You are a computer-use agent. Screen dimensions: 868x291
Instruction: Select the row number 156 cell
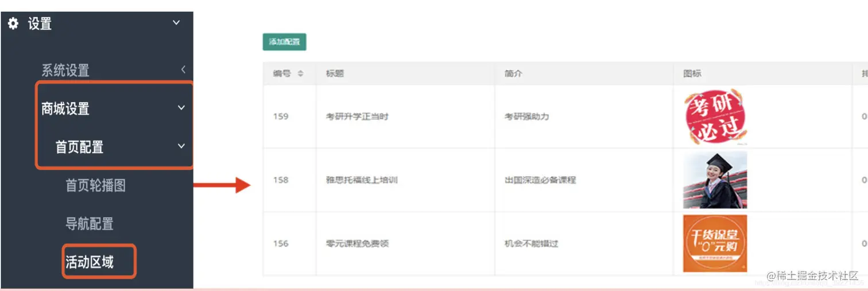coord(281,243)
